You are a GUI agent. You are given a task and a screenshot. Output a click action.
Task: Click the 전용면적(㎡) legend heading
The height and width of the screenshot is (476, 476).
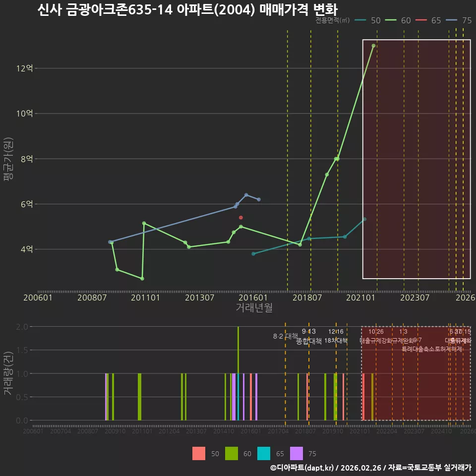332,20
